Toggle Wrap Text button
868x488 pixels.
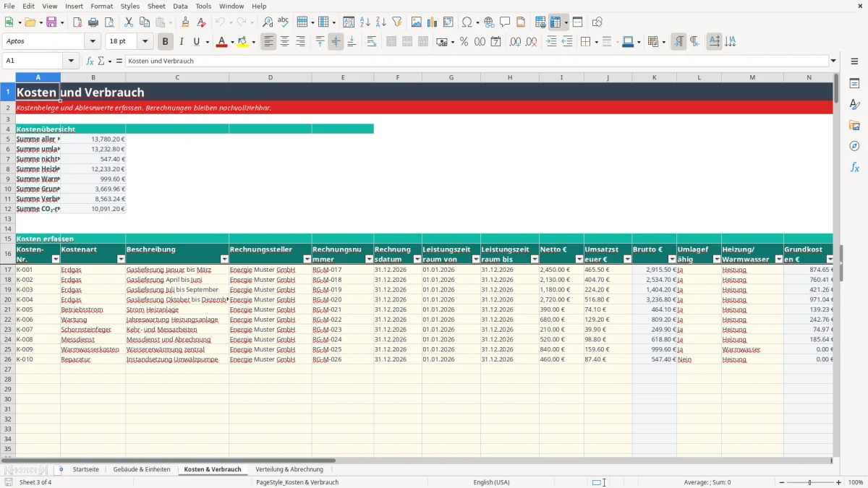[371, 42]
